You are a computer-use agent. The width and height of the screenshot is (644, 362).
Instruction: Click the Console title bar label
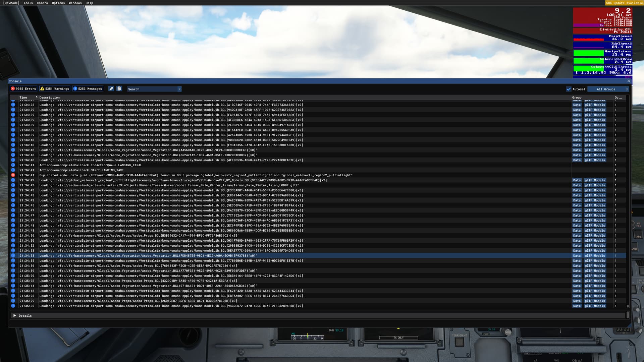pyautogui.click(x=15, y=81)
